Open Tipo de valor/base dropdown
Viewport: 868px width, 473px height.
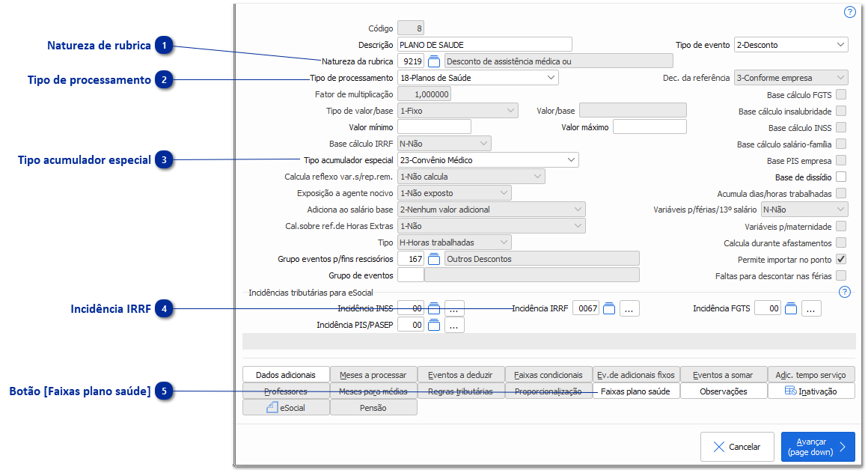(x=458, y=111)
